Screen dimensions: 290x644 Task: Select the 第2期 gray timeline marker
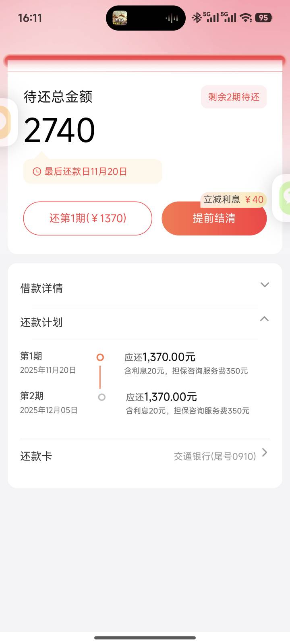point(102,397)
